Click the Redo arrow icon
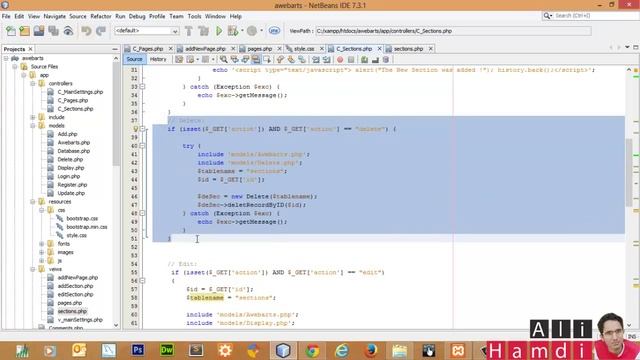The image size is (640, 360). [x=100, y=31]
